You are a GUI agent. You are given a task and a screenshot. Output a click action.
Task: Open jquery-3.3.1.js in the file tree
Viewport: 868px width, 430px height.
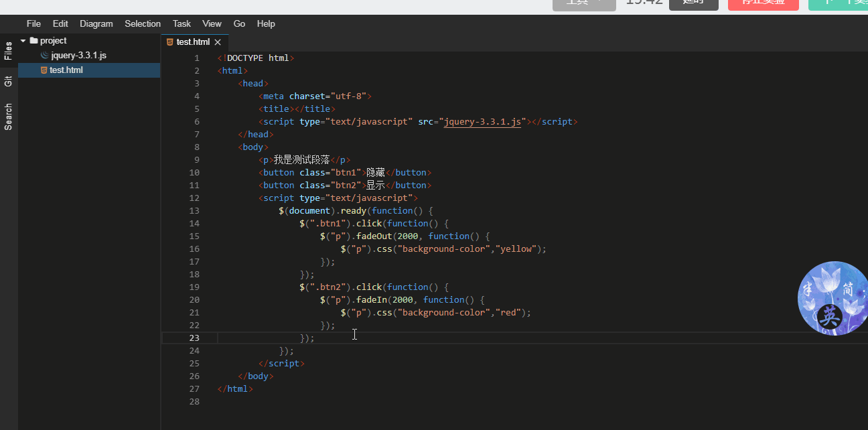click(x=78, y=56)
